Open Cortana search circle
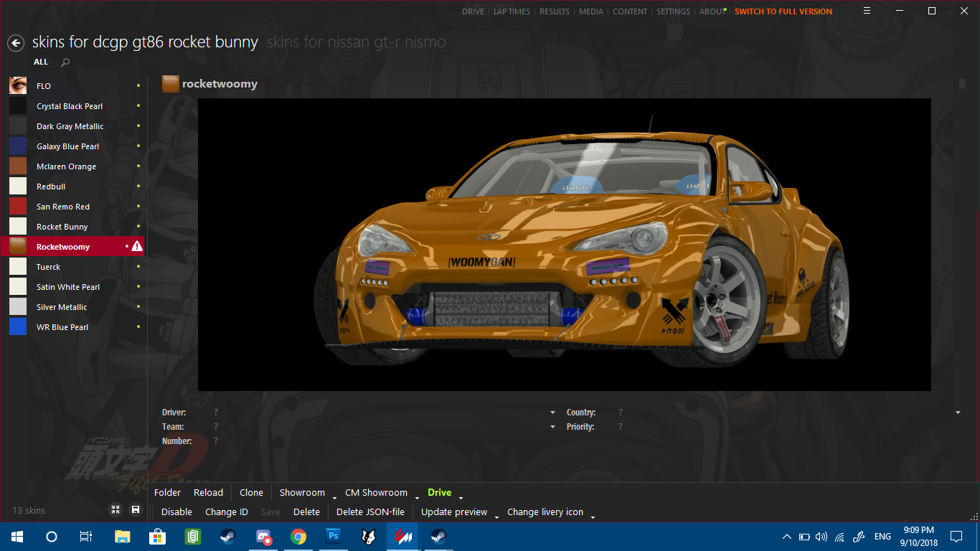This screenshot has width=980, height=551. pyautogui.click(x=51, y=536)
